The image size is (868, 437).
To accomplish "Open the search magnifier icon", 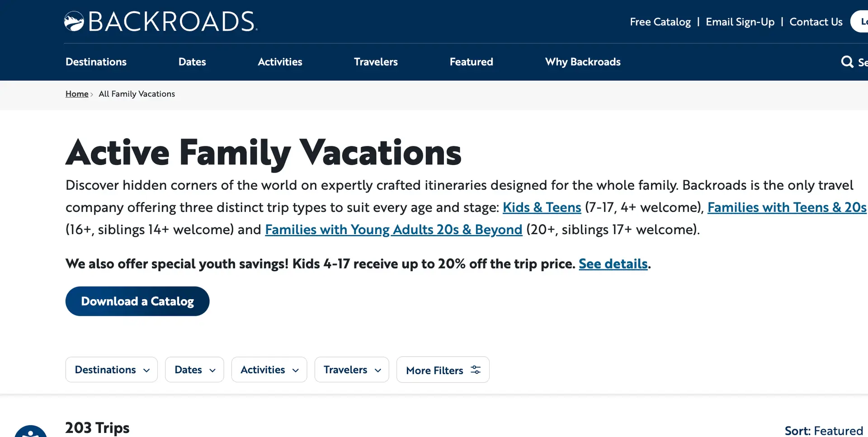I will tap(847, 62).
